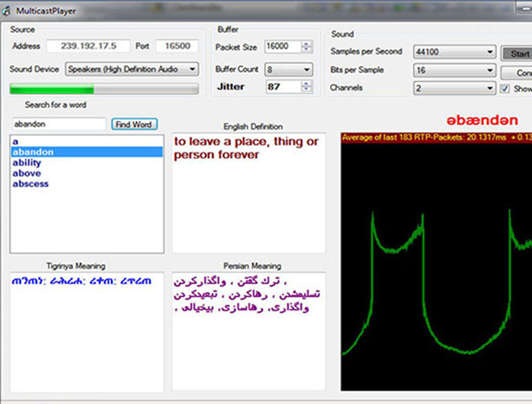Click the English Definition text box
The height and width of the screenshot is (404, 532).
pos(249,193)
